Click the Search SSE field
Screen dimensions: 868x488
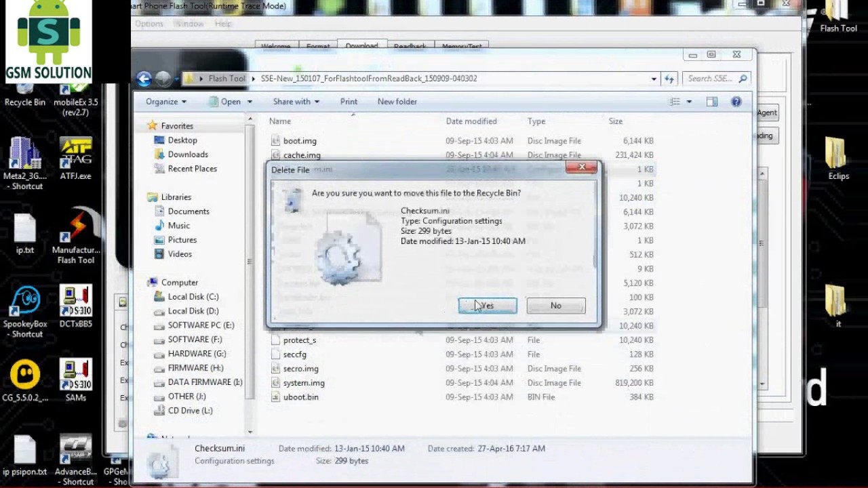tap(716, 79)
